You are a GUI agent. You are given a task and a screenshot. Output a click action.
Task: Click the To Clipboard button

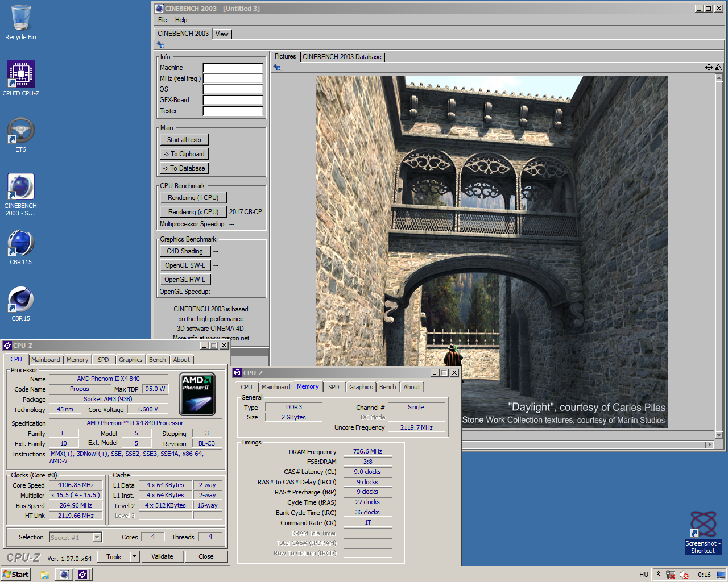click(x=184, y=154)
